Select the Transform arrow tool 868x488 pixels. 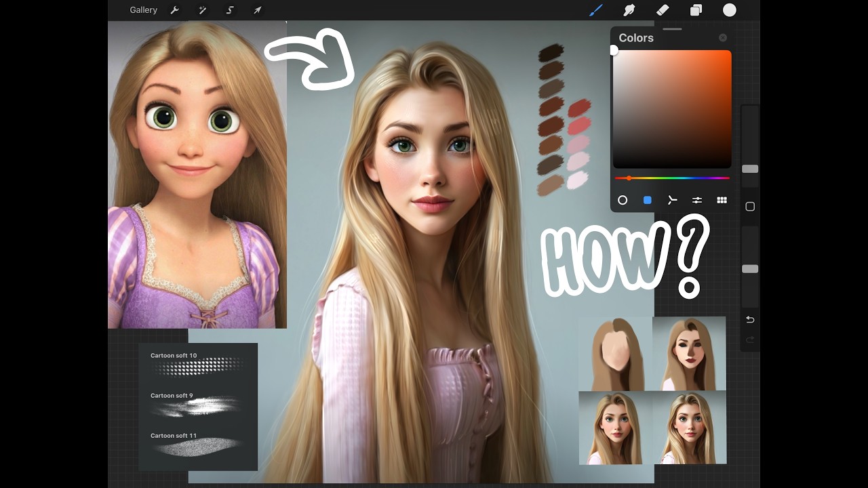pos(258,10)
